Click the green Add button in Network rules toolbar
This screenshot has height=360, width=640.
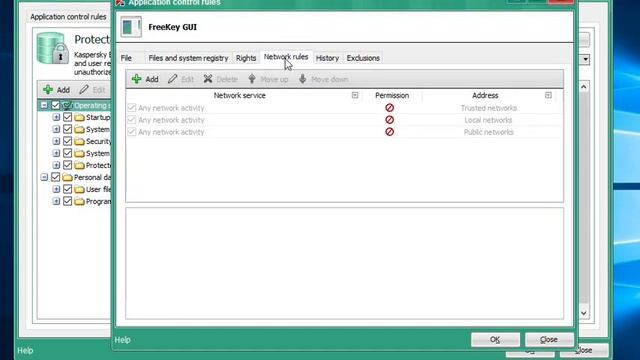[145, 79]
